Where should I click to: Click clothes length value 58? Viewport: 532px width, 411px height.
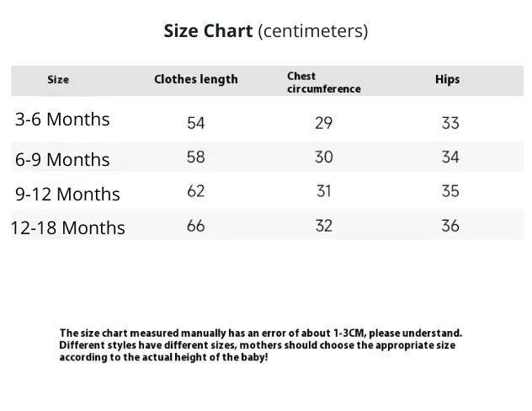[x=195, y=157]
